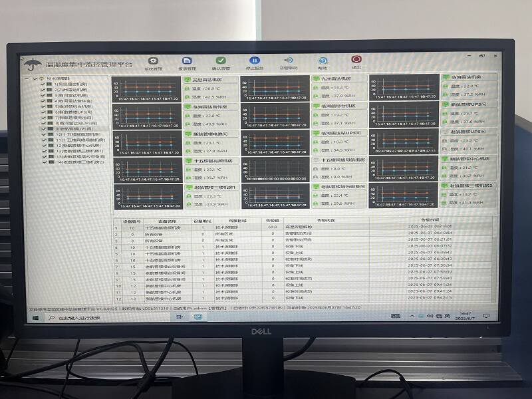532x399 pixels.
Task: Open 报表管理 report management icon
Action: point(187,61)
